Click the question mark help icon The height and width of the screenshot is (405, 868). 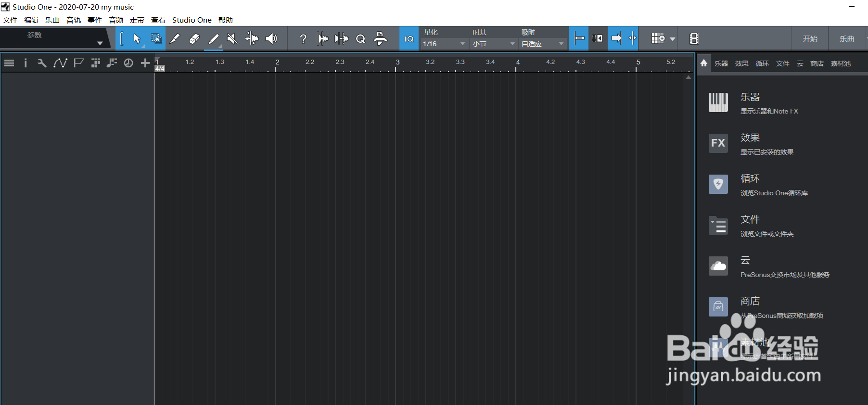303,39
